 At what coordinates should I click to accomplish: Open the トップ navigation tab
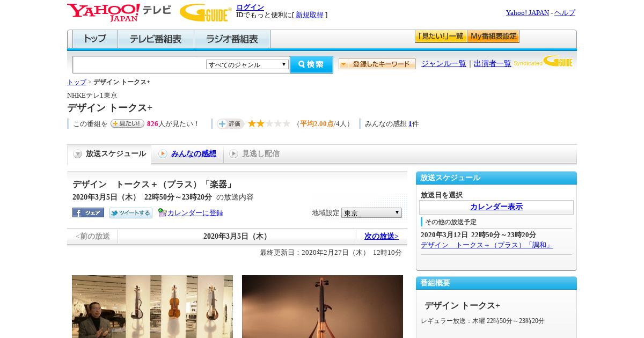click(95, 39)
